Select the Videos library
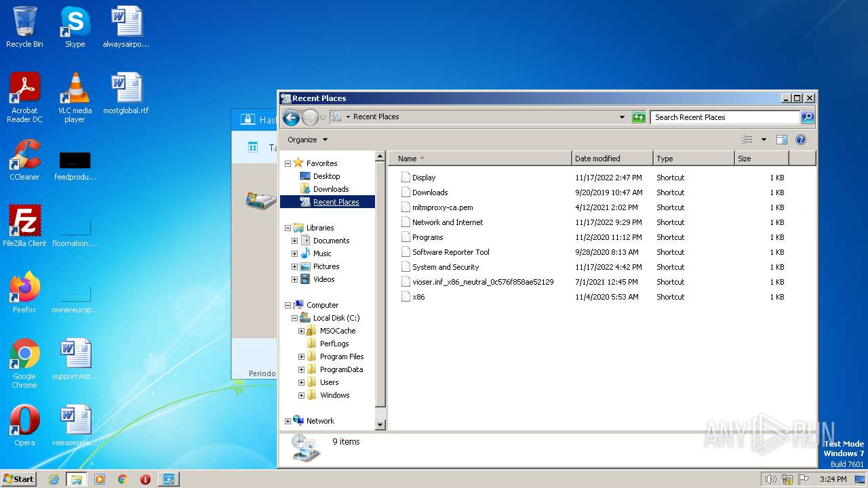The width and height of the screenshot is (868, 488). tap(323, 279)
